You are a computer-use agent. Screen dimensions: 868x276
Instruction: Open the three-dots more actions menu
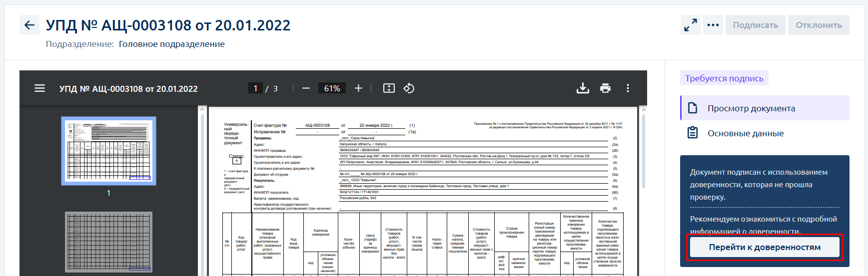click(x=713, y=25)
